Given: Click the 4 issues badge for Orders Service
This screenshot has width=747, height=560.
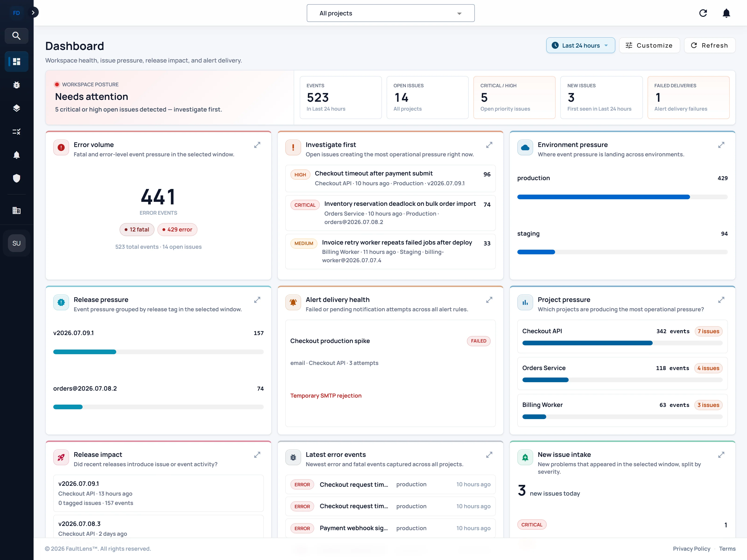Looking at the screenshot, I should coord(708,368).
